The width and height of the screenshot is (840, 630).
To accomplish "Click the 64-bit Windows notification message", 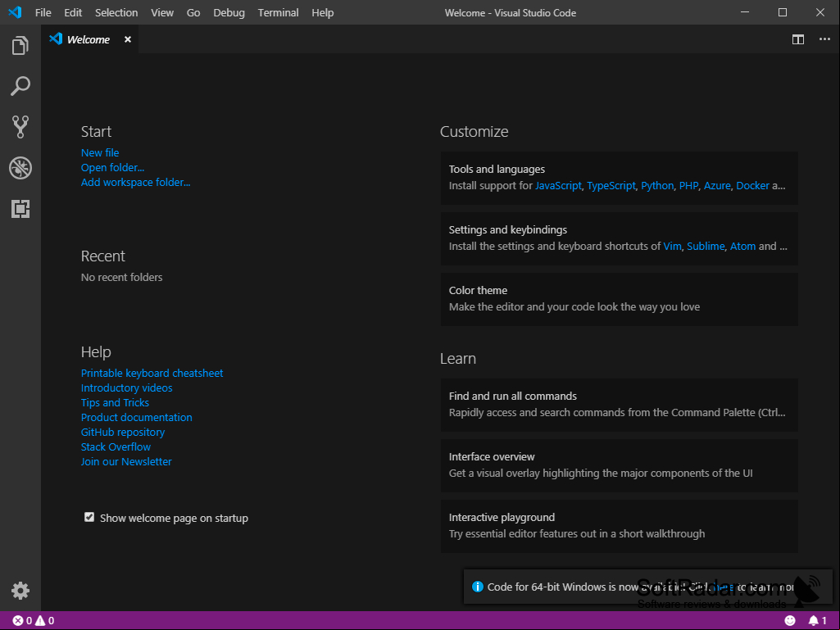I will click(641, 587).
